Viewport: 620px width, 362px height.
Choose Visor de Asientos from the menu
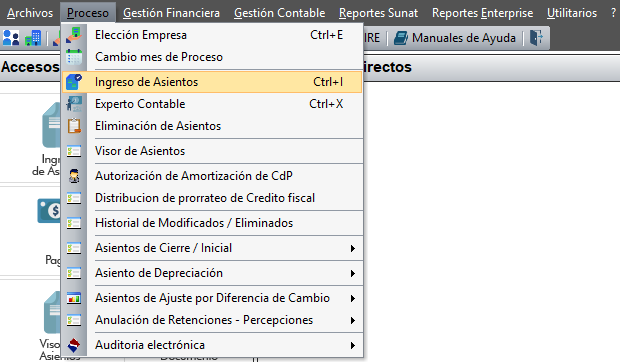tap(213, 151)
